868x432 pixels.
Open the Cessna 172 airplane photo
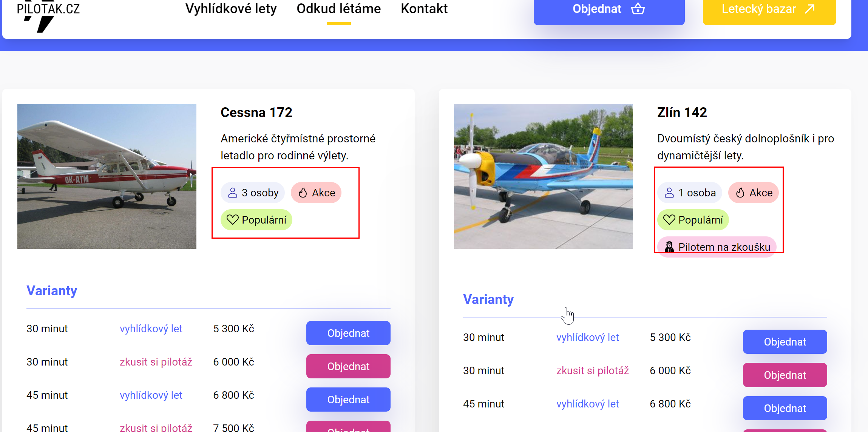[107, 176]
